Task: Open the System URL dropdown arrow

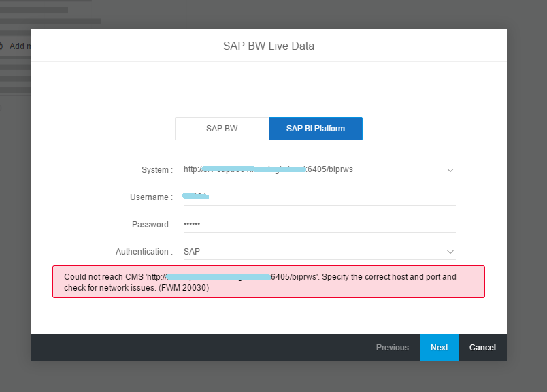Action: tap(450, 170)
